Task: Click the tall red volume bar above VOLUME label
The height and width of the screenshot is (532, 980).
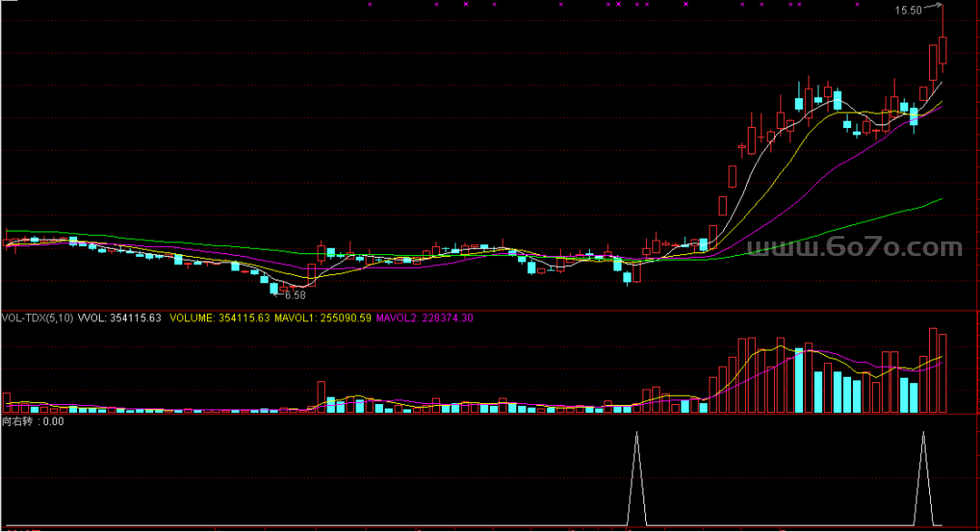Action: tap(321, 398)
